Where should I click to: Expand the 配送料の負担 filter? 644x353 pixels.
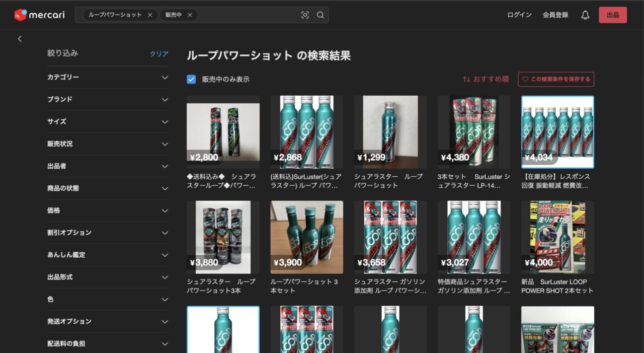point(108,343)
